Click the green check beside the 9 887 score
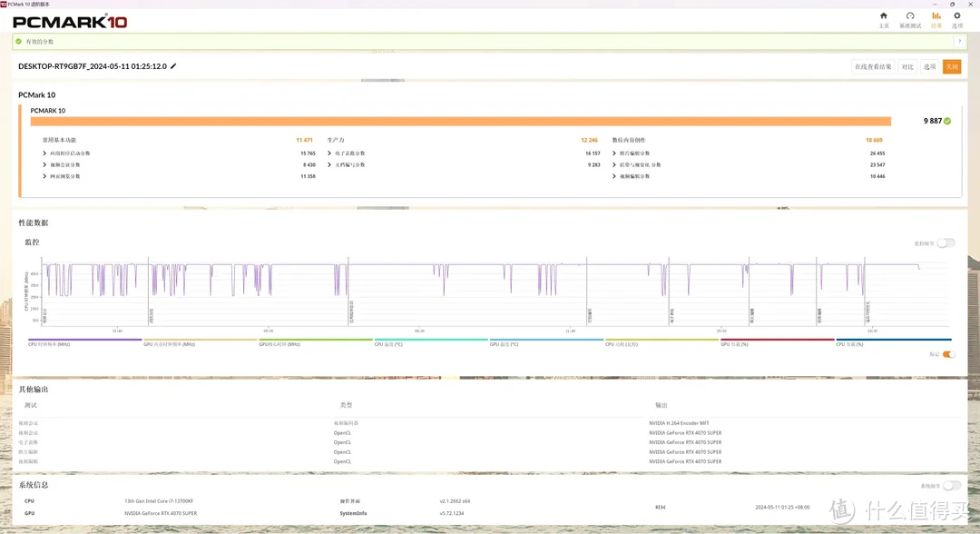Image resolution: width=980 pixels, height=534 pixels. click(x=947, y=122)
